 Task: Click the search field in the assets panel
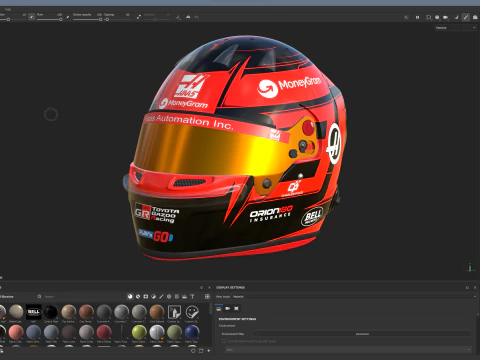(80, 296)
